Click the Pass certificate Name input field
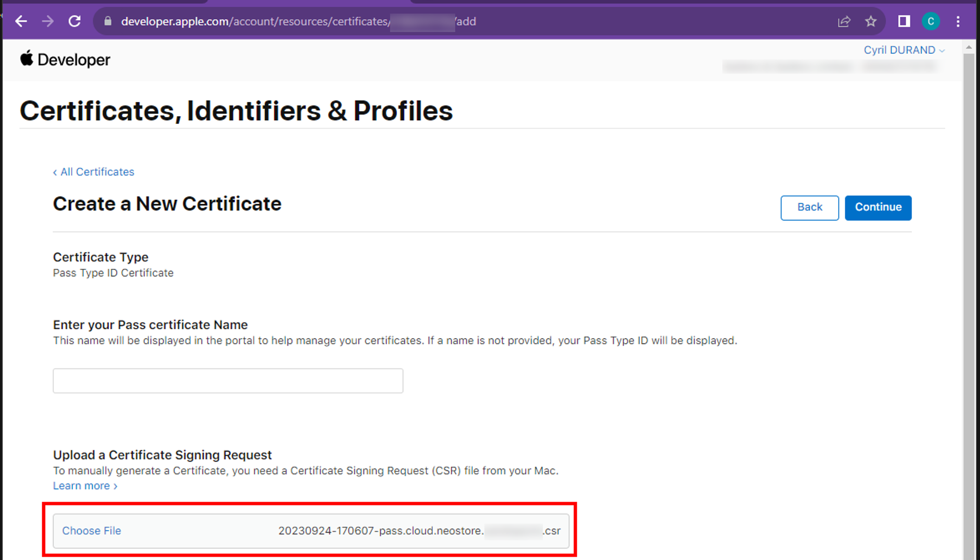The width and height of the screenshot is (980, 560). [x=227, y=381]
